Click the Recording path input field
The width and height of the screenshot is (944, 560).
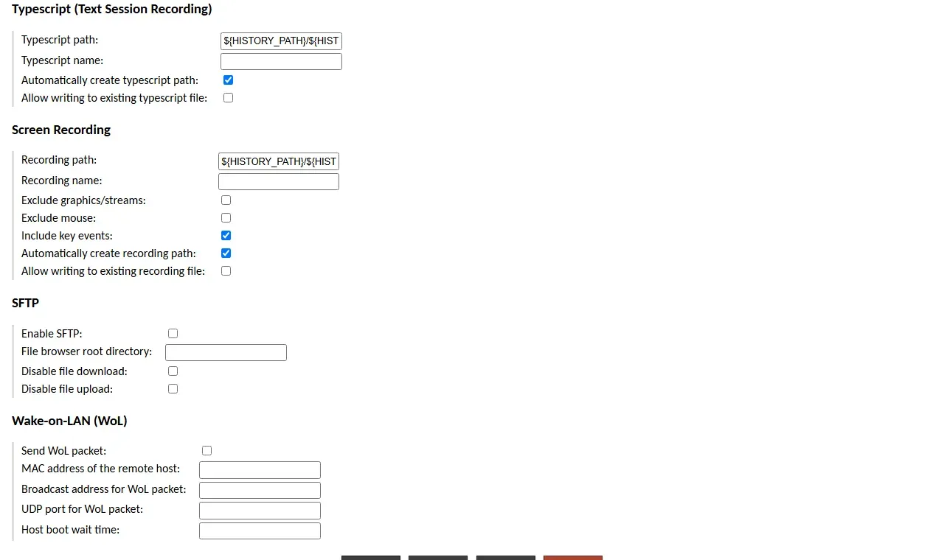279,161
